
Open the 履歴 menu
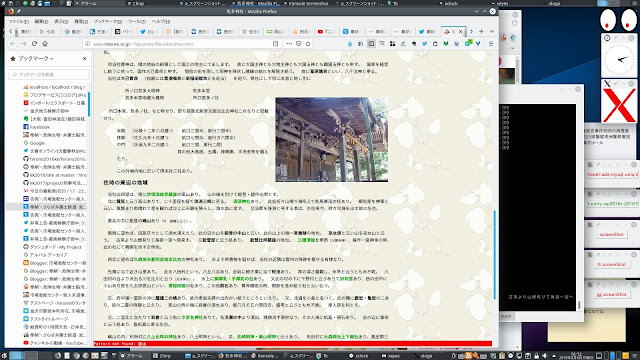click(x=81, y=21)
